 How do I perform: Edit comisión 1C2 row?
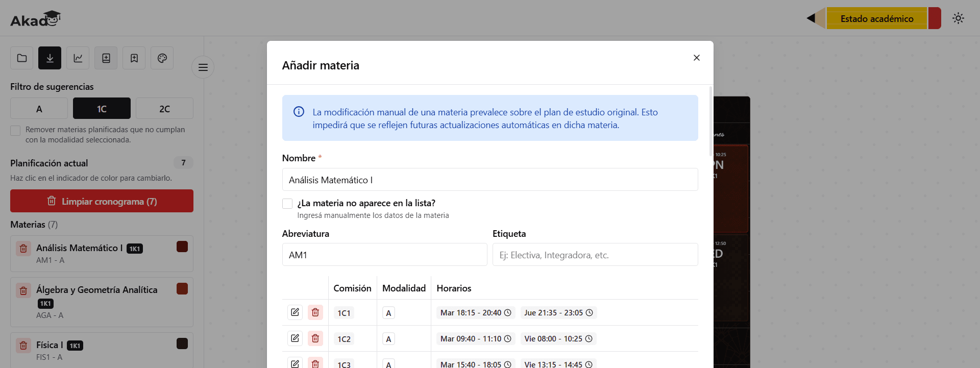tap(295, 338)
